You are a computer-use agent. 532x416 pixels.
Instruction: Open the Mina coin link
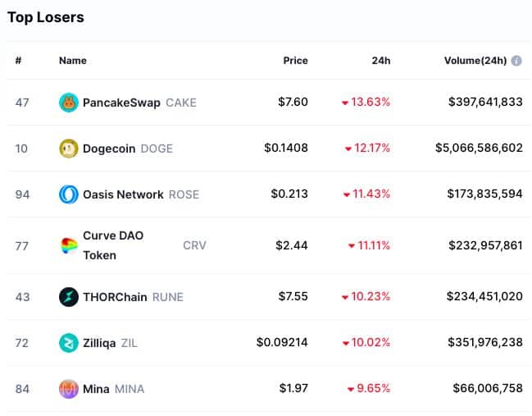pyautogui.click(x=96, y=388)
